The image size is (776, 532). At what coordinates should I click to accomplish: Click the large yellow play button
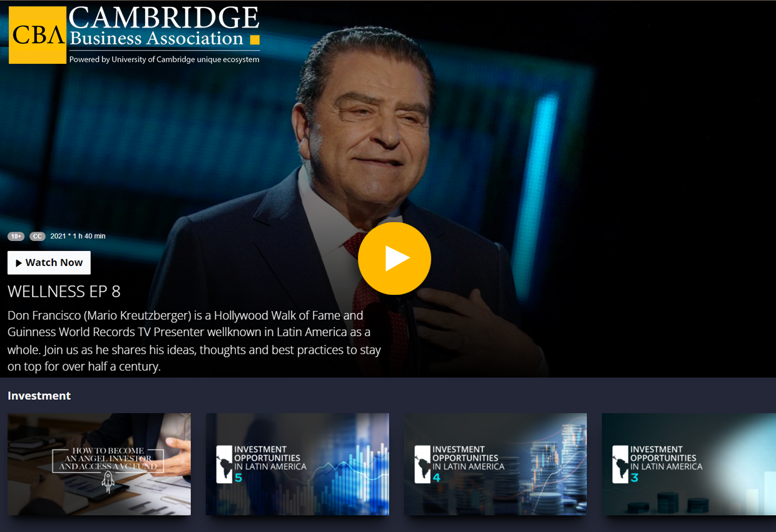coord(394,258)
